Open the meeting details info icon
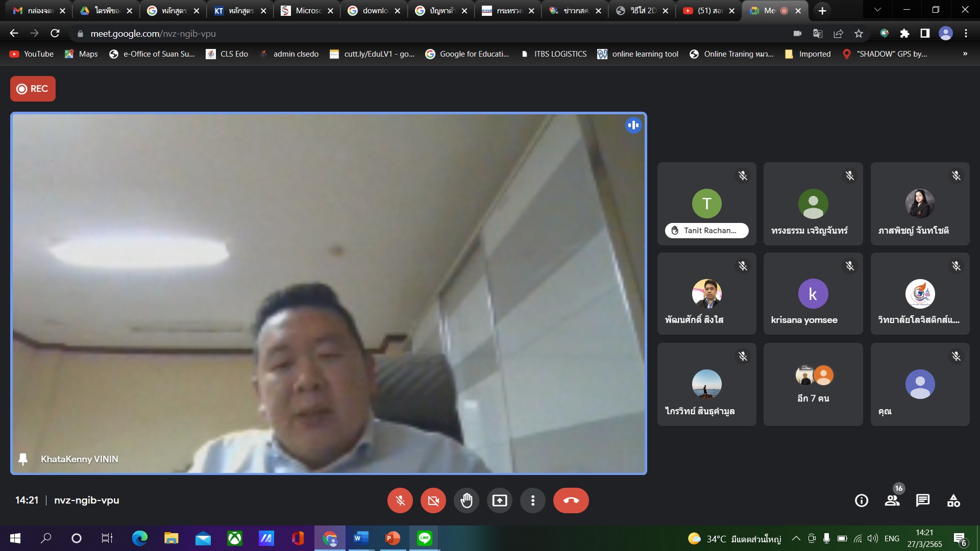This screenshot has width=980, height=551. 862,500
